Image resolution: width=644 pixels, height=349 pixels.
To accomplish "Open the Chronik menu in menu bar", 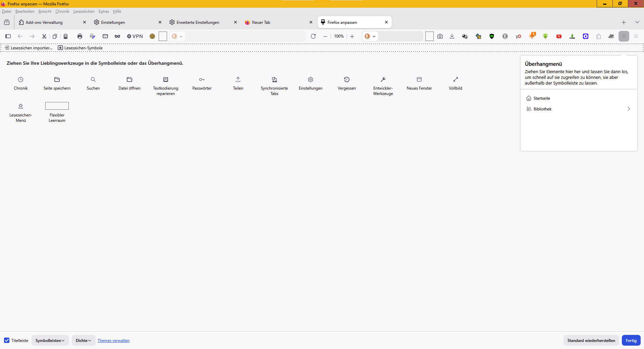I will pyautogui.click(x=62, y=11).
